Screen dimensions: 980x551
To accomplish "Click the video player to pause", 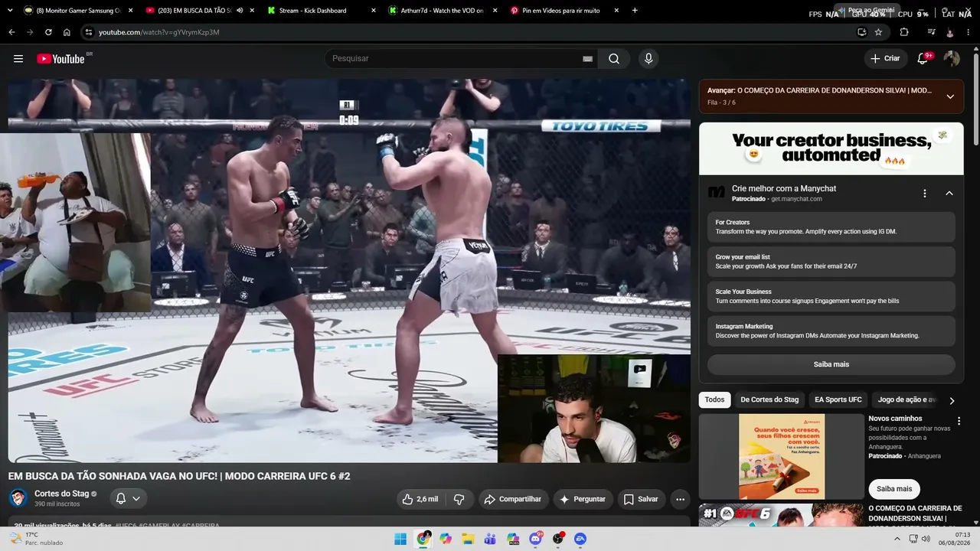I will pos(349,271).
